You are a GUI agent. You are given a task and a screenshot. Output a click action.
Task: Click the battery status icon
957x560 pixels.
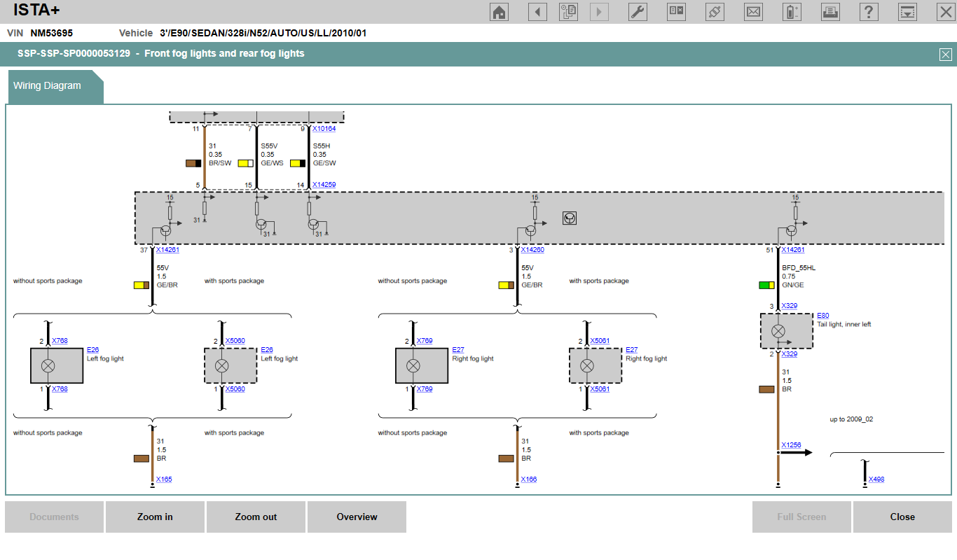point(792,12)
